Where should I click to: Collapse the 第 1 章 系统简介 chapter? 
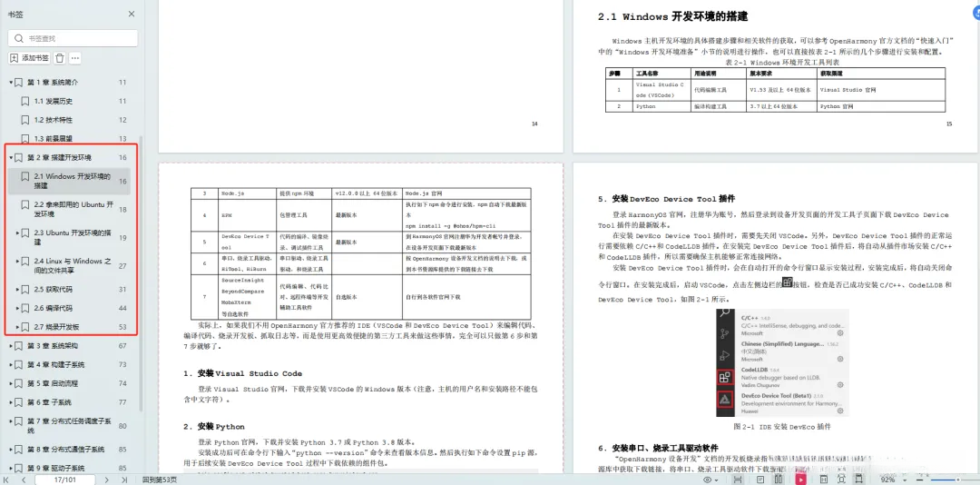point(11,83)
